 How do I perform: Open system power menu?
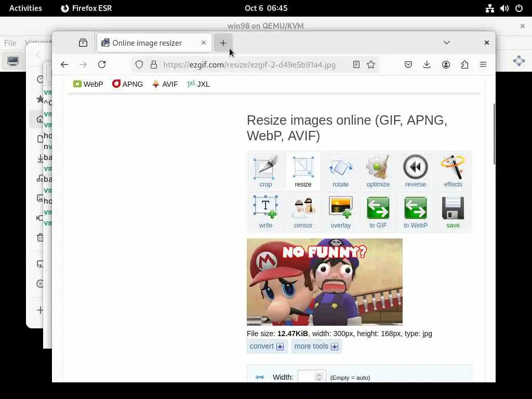(x=519, y=8)
